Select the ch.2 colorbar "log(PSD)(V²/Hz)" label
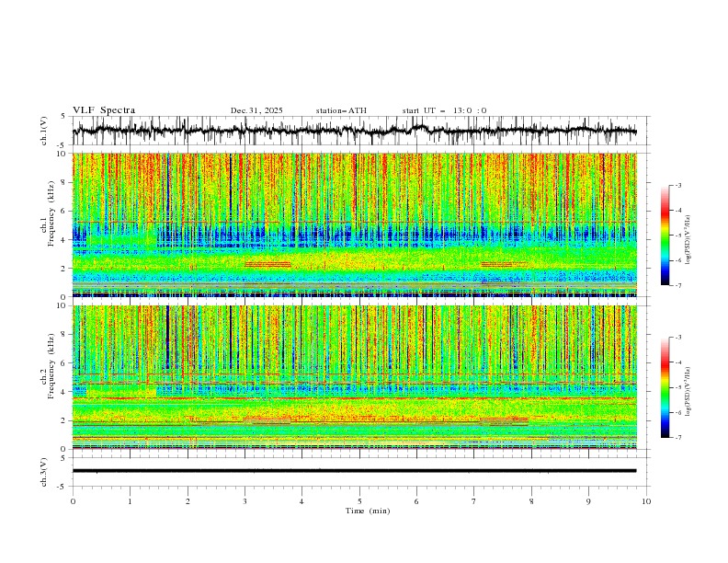 click(x=688, y=392)
